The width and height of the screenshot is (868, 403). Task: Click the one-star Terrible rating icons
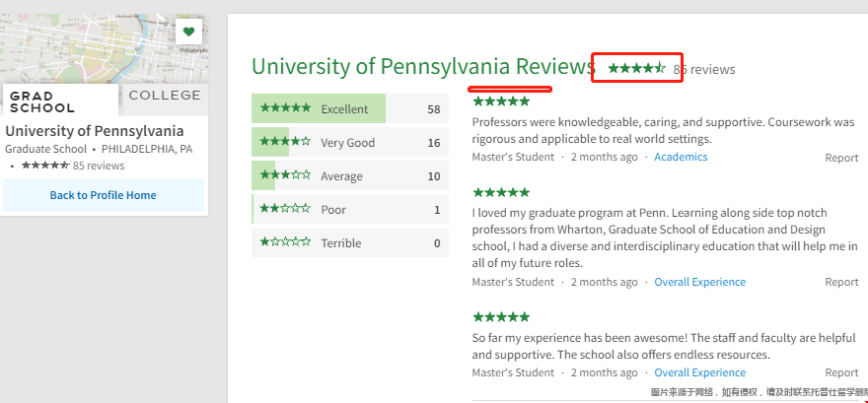pyautogui.click(x=285, y=242)
